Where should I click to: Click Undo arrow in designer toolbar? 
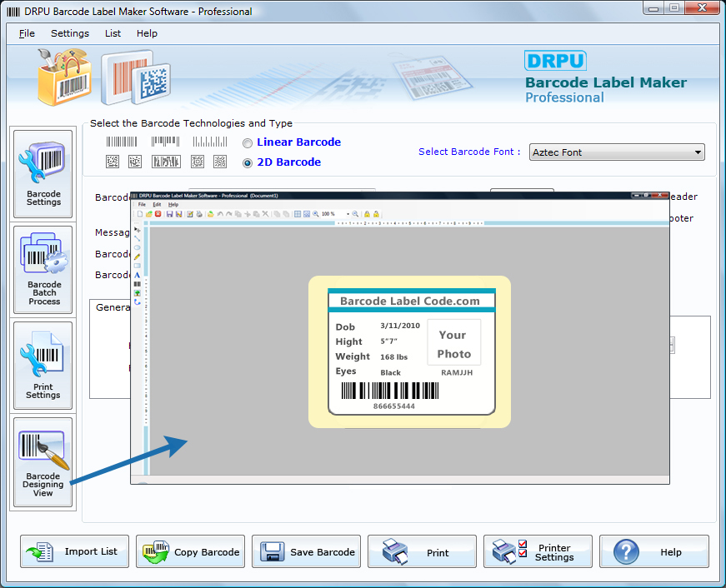click(220, 214)
